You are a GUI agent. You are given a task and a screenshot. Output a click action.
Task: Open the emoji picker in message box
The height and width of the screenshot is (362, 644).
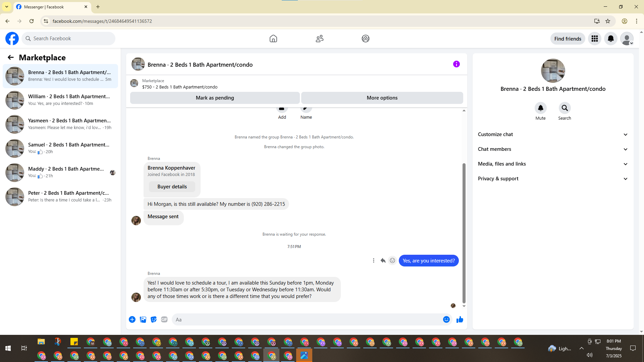446,319
